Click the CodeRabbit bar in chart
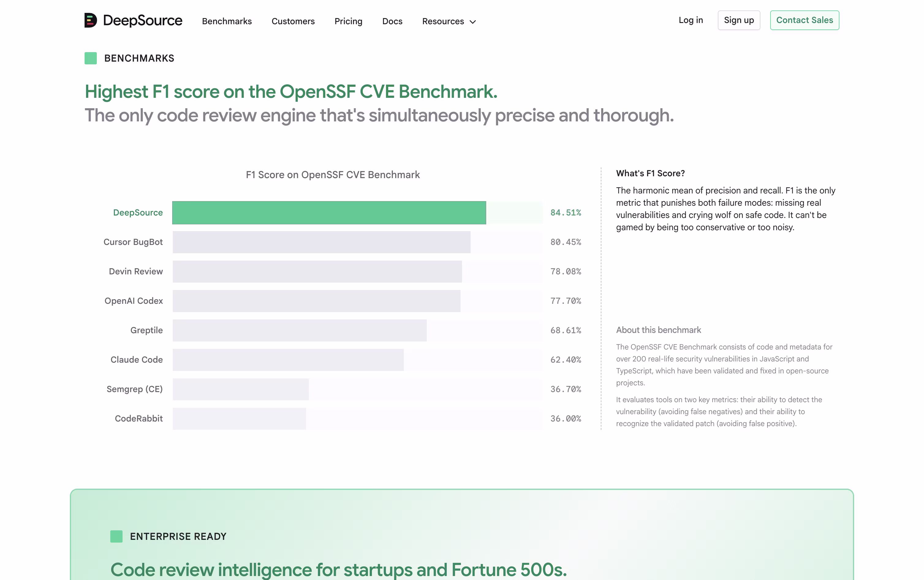Image resolution: width=924 pixels, height=580 pixels. click(x=240, y=418)
